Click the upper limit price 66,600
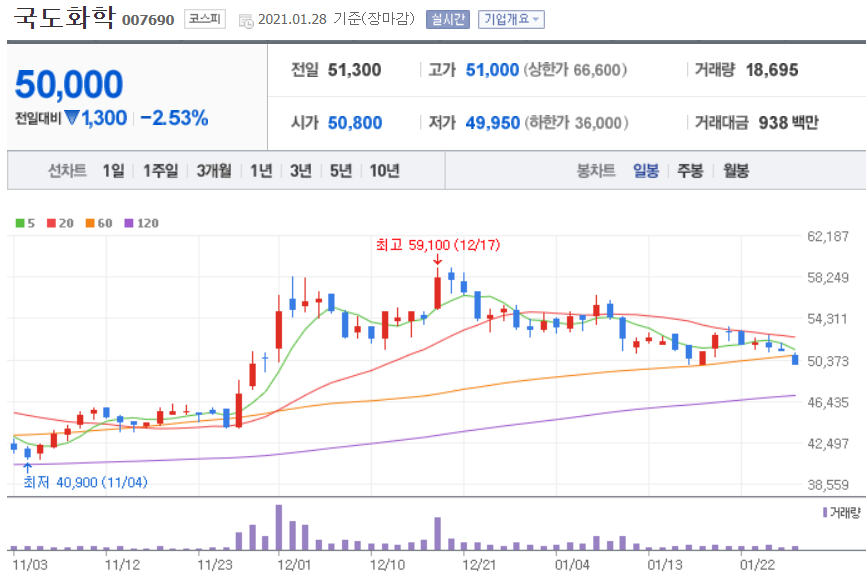Screen dimensions: 866x578 [x=598, y=70]
